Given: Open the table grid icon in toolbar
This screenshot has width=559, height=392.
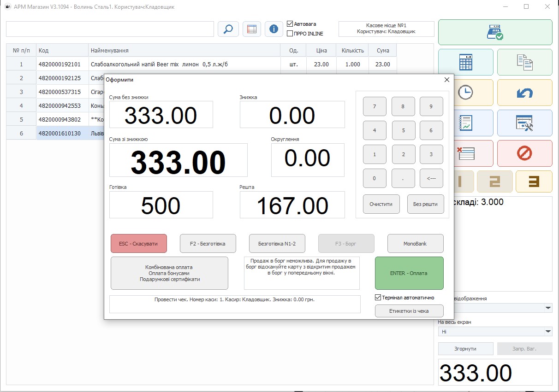Looking at the screenshot, I should 251,29.
